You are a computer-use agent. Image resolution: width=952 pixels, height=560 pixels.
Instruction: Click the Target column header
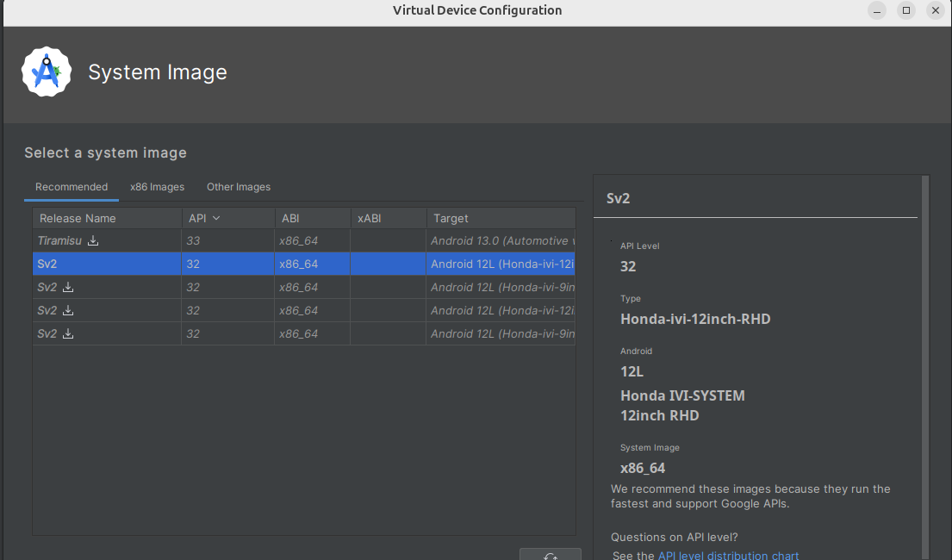501,218
